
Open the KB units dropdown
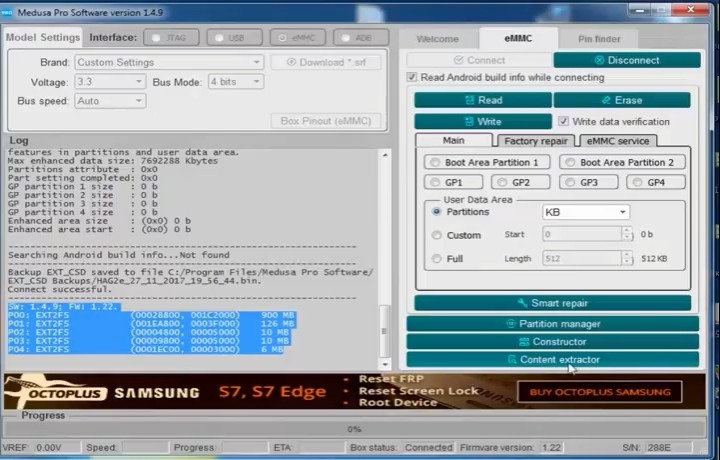[x=585, y=212]
